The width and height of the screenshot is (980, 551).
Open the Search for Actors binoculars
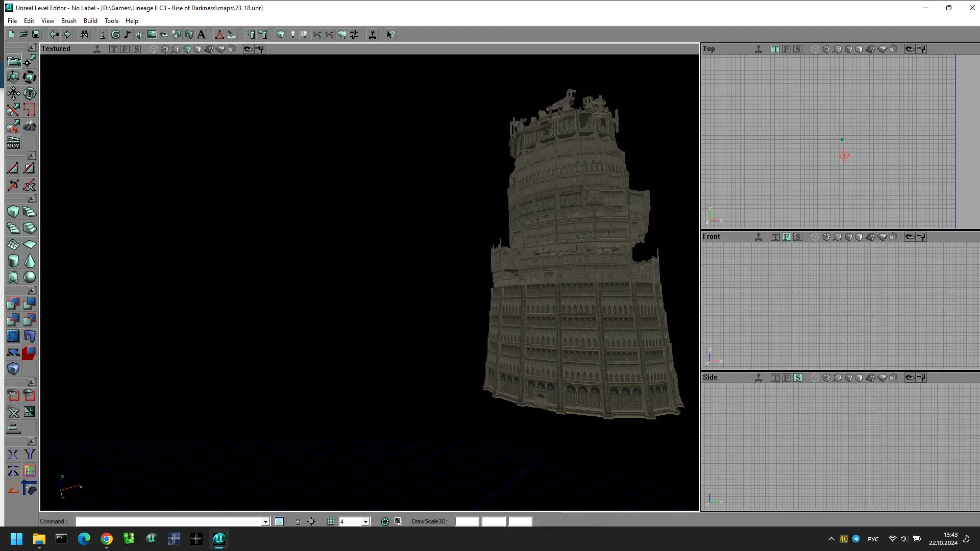pyautogui.click(x=84, y=34)
